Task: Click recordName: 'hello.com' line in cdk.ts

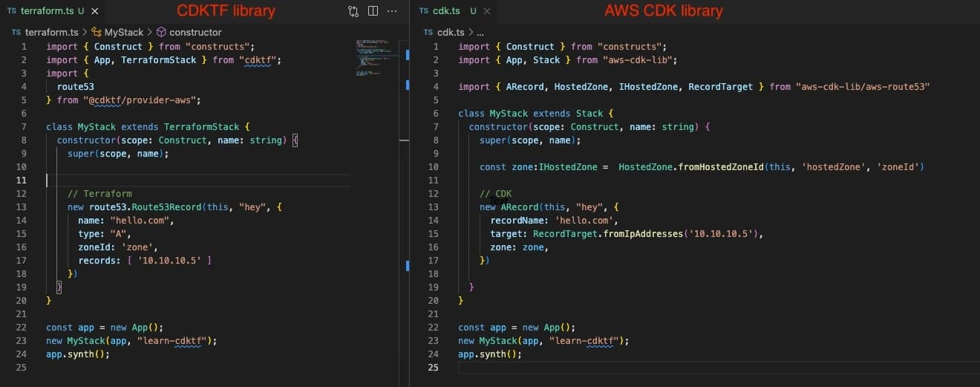Action: [x=555, y=220]
